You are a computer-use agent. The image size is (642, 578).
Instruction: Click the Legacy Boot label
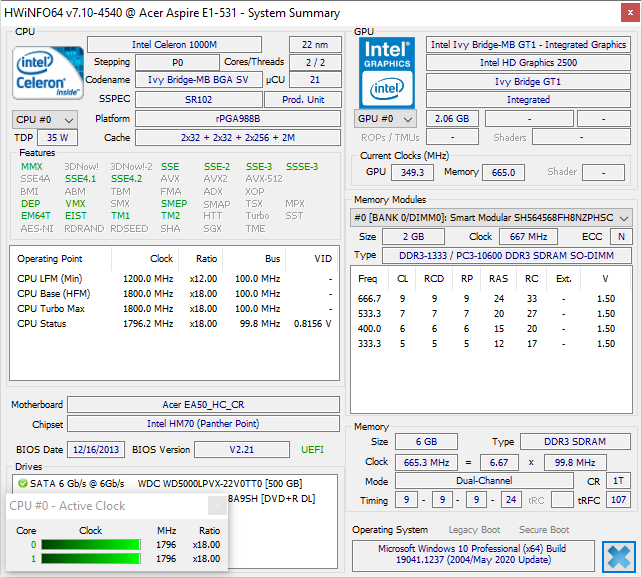[x=474, y=530]
